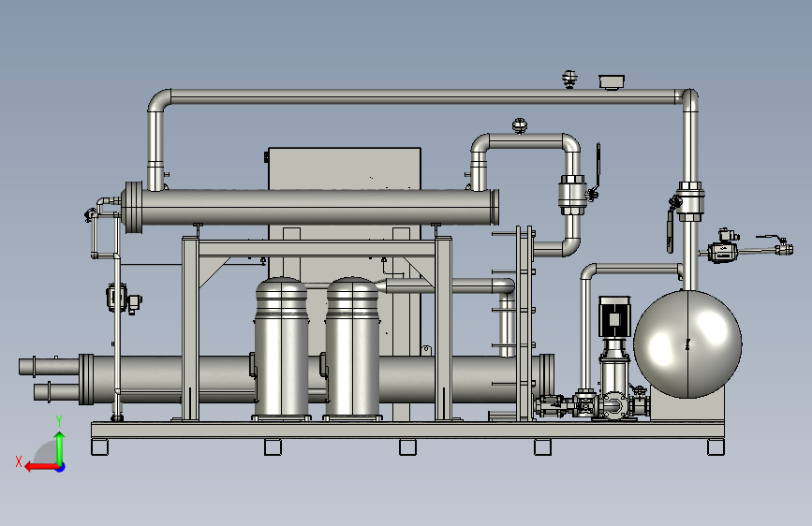812x526 pixels.
Task: Select the plate heat exchanger frame
Action: coord(525,323)
